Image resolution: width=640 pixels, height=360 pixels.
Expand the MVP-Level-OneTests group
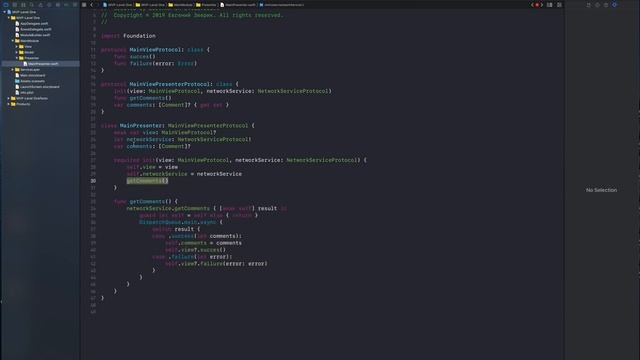click(9, 98)
